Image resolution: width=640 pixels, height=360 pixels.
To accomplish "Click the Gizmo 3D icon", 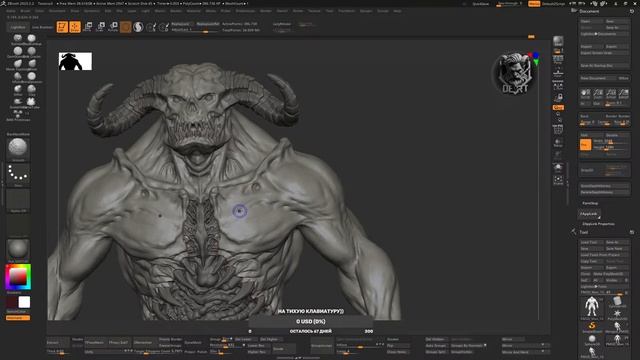I will (x=126, y=27).
